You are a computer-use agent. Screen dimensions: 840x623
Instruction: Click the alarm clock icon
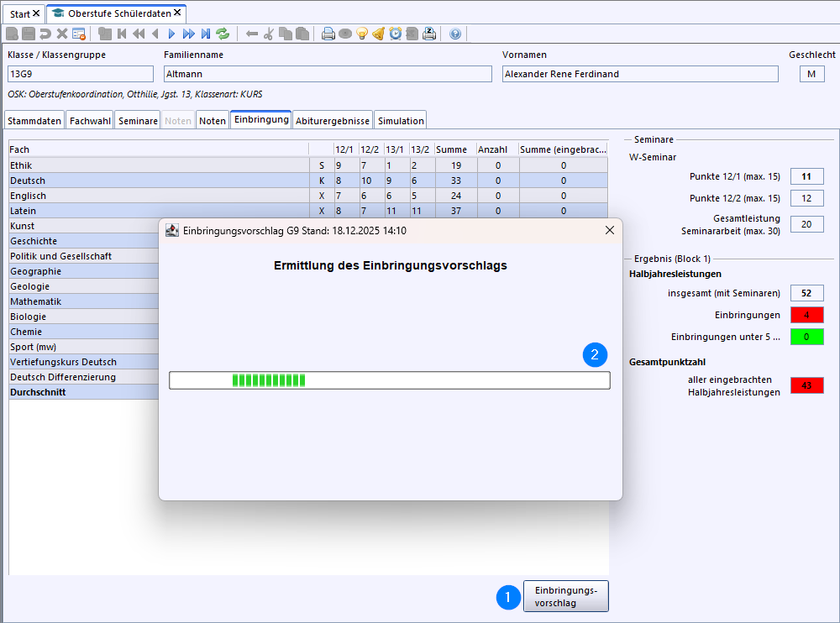click(x=396, y=34)
